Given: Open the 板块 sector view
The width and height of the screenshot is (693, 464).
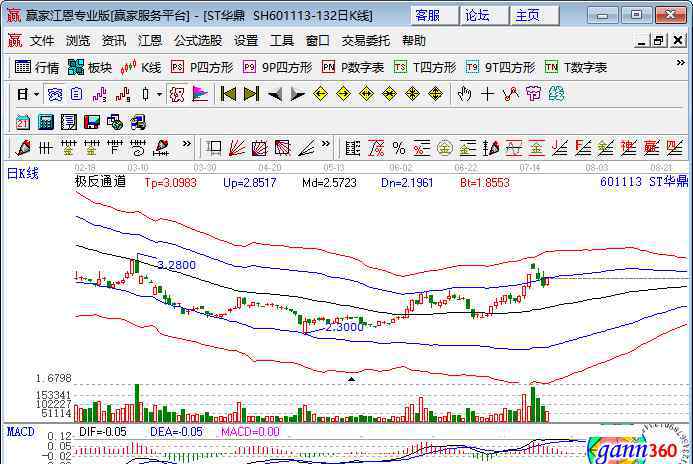Looking at the screenshot, I should (90, 67).
